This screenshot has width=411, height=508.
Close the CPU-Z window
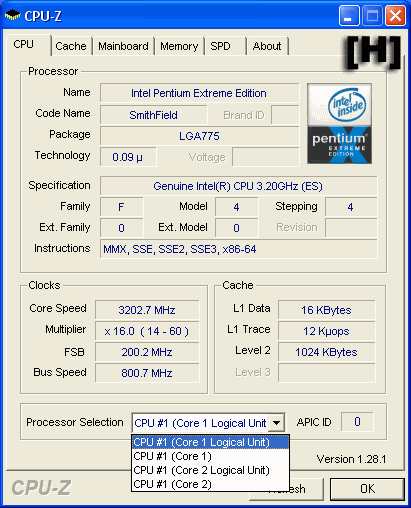pos(395,15)
